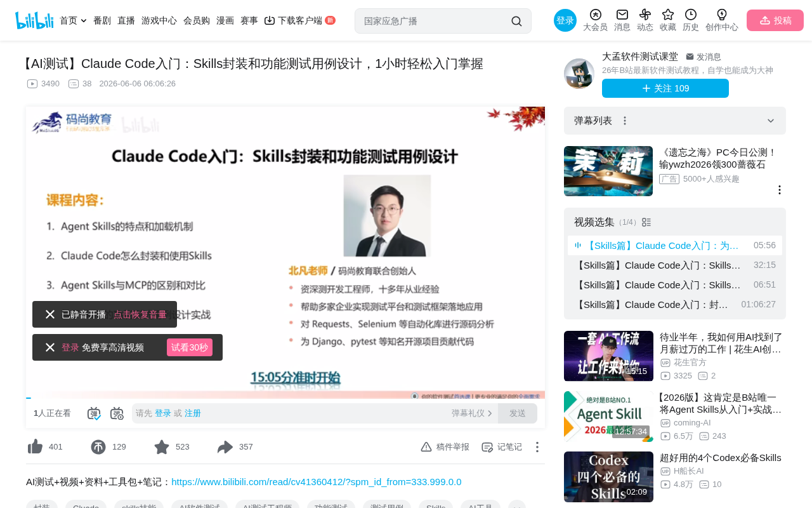Open danmaku settings icon
This screenshot has width=812, height=508.
pos(117,413)
